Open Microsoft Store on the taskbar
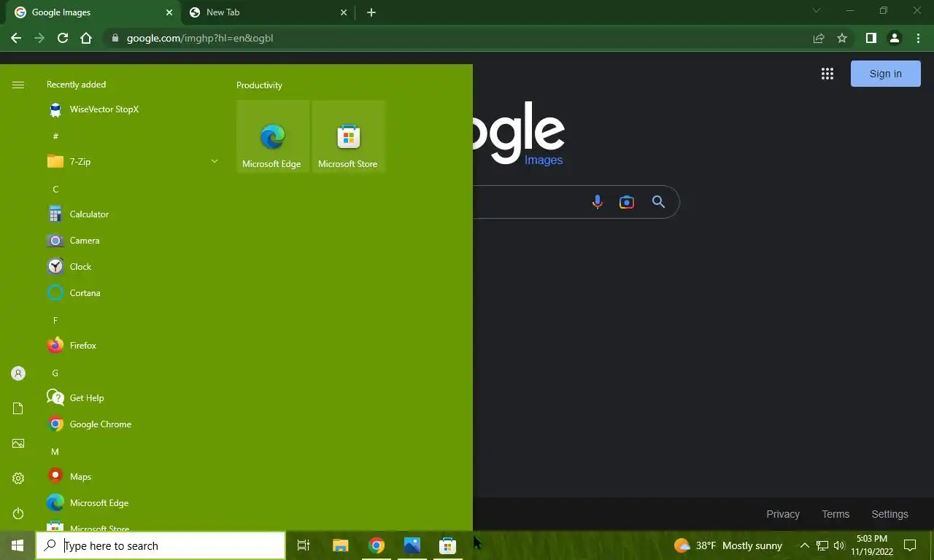The width and height of the screenshot is (934, 560). tap(447, 545)
